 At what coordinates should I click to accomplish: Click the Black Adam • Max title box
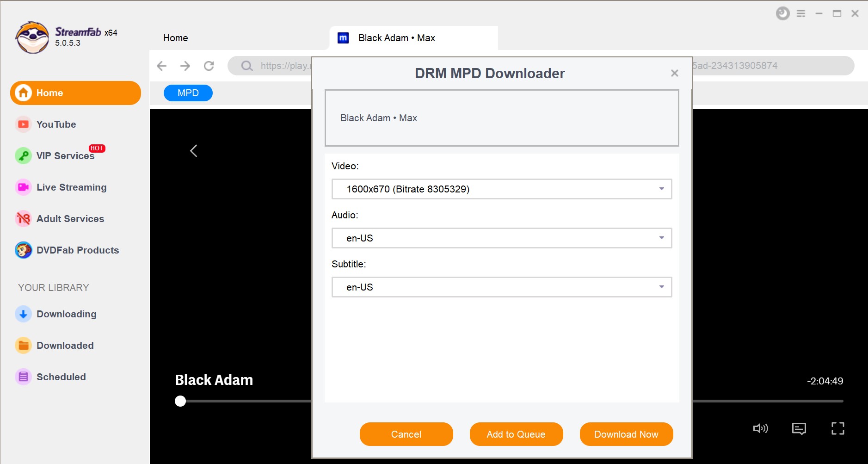click(502, 118)
